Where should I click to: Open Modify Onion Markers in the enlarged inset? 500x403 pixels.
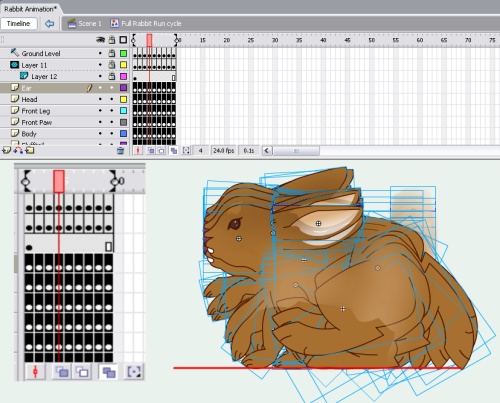click(134, 371)
